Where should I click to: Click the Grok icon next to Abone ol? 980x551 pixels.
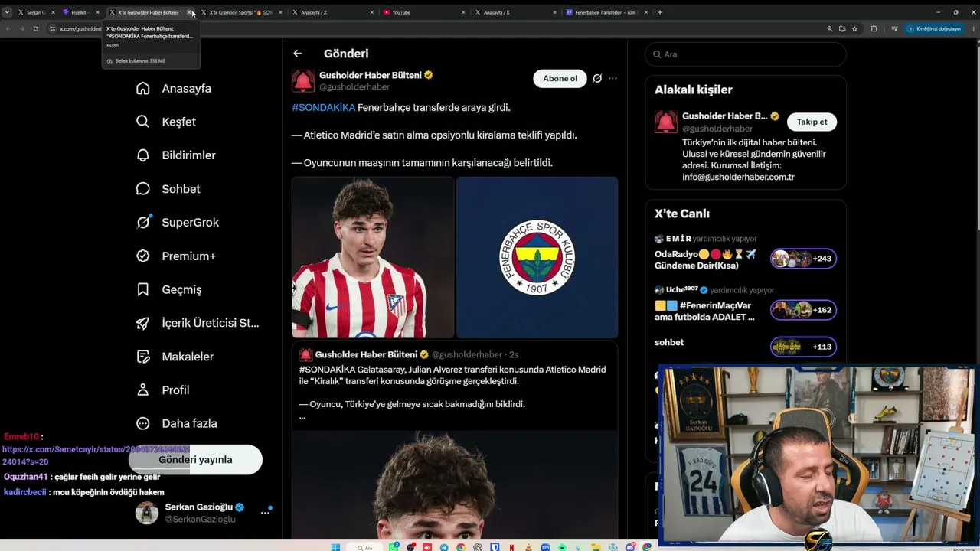click(597, 78)
